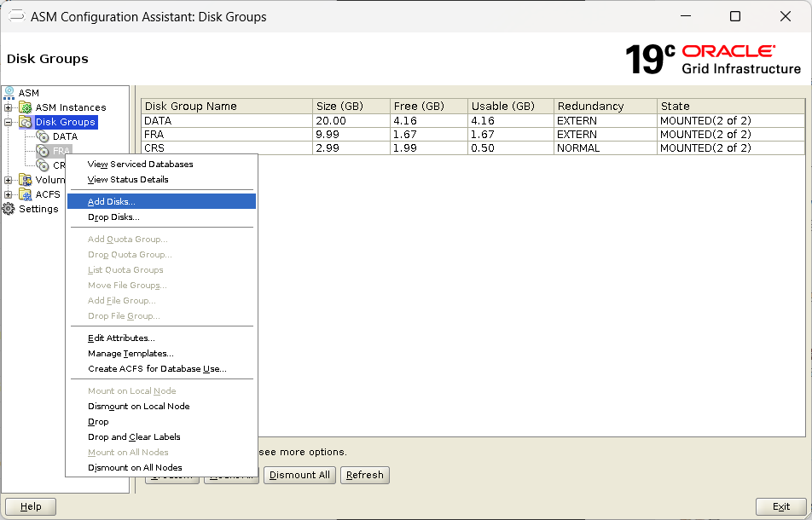Click the 9.99 size value cell
This screenshot has width=812, height=520.
tap(351, 134)
